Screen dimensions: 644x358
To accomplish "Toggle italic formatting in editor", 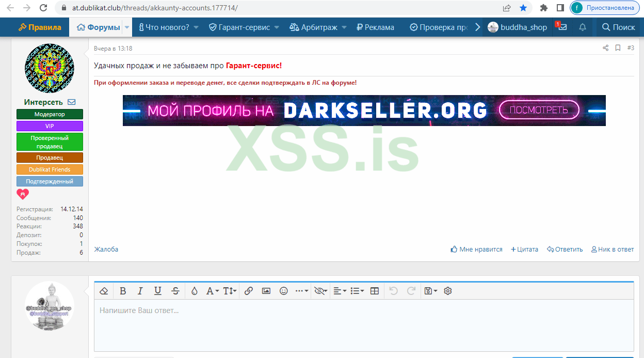I will 140,291.
